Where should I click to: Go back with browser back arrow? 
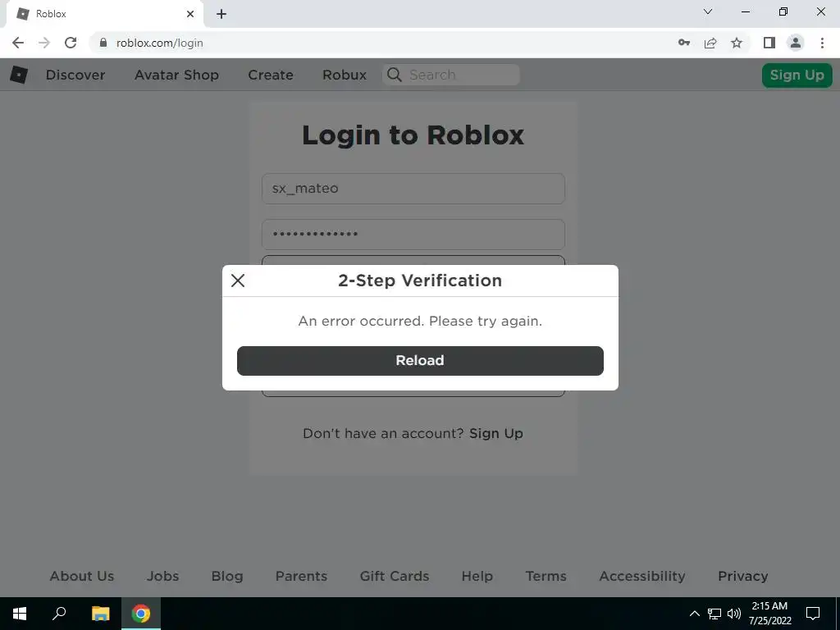coord(18,43)
